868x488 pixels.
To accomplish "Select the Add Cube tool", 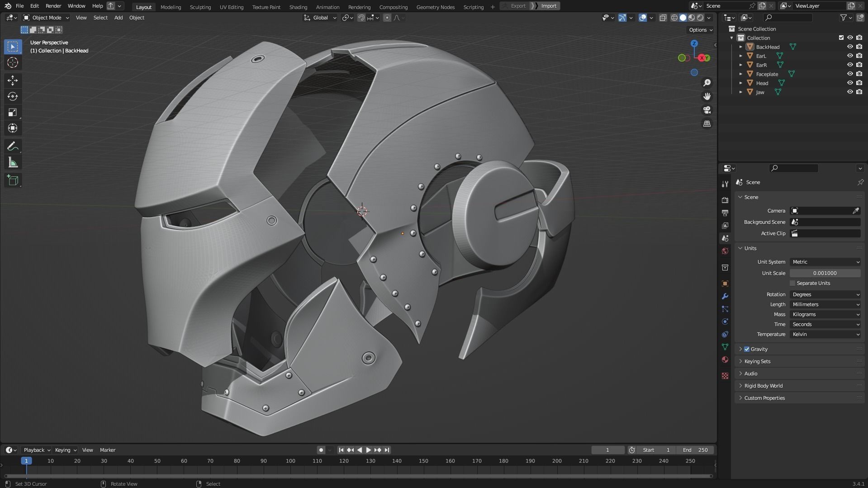I will [x=13, y=180].
